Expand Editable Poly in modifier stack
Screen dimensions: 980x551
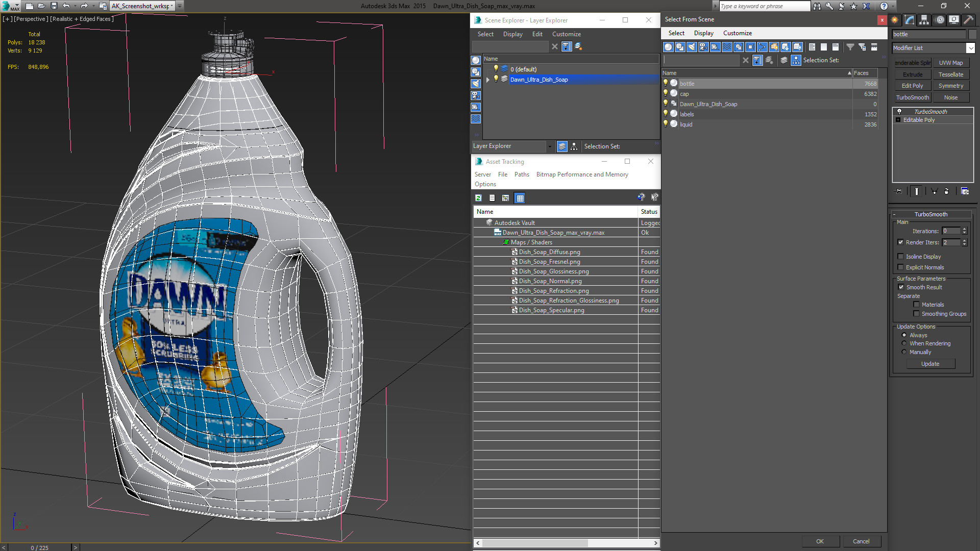coord(898,120)
